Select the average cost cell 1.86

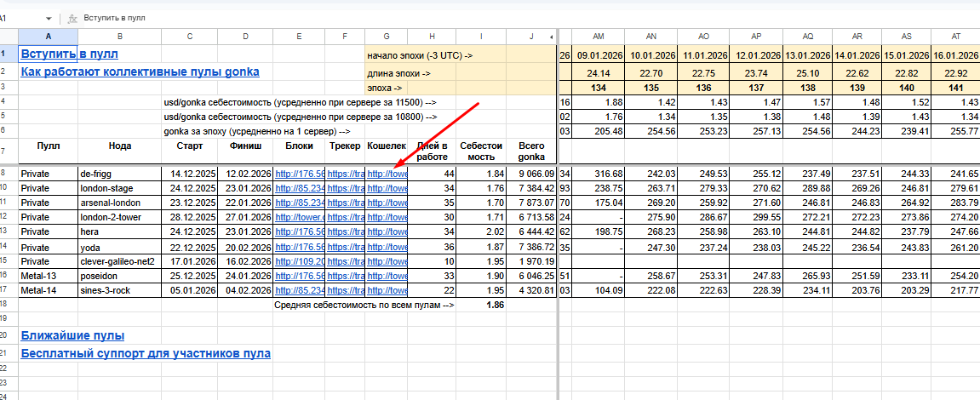pyautogui.click(x=481, y=305)
